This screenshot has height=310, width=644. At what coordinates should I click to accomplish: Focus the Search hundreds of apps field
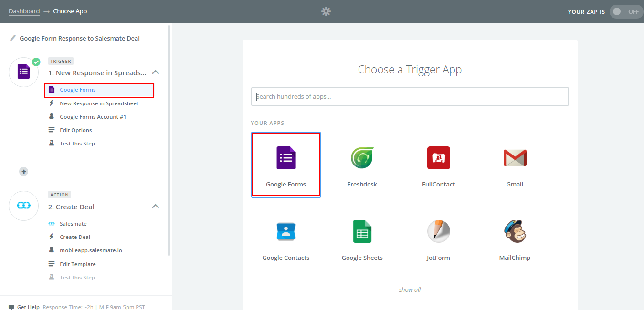(410, 96)
